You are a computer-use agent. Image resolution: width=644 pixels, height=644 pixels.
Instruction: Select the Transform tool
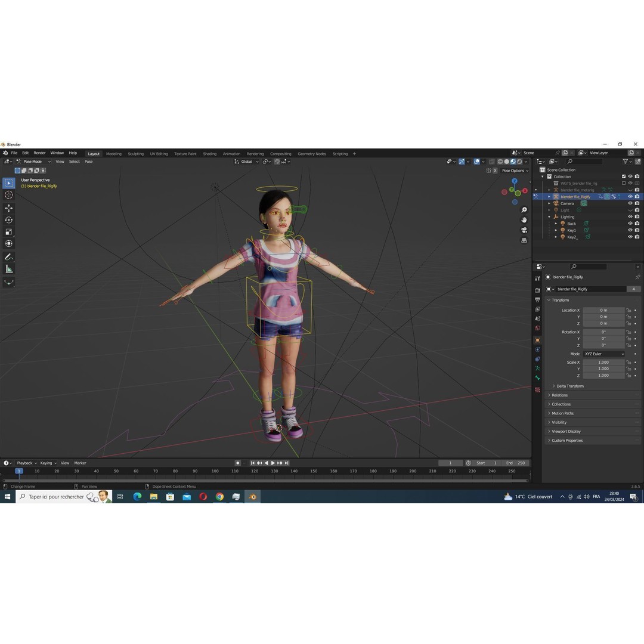[x=8, y=244]
